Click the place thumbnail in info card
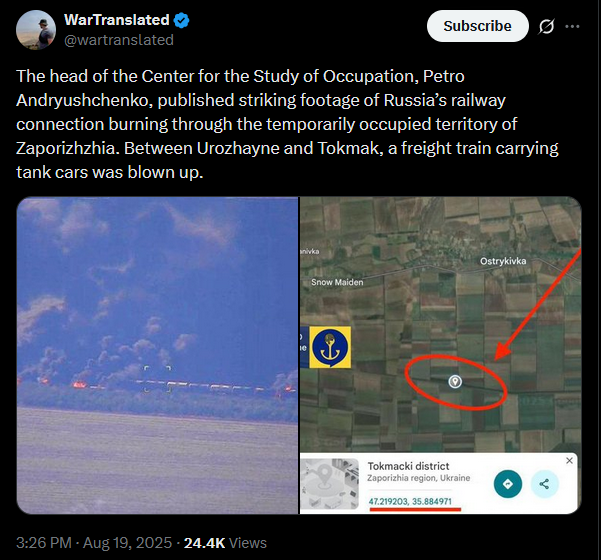The height and width of the screenshot is (560, 601). click(x=330, y=484)
